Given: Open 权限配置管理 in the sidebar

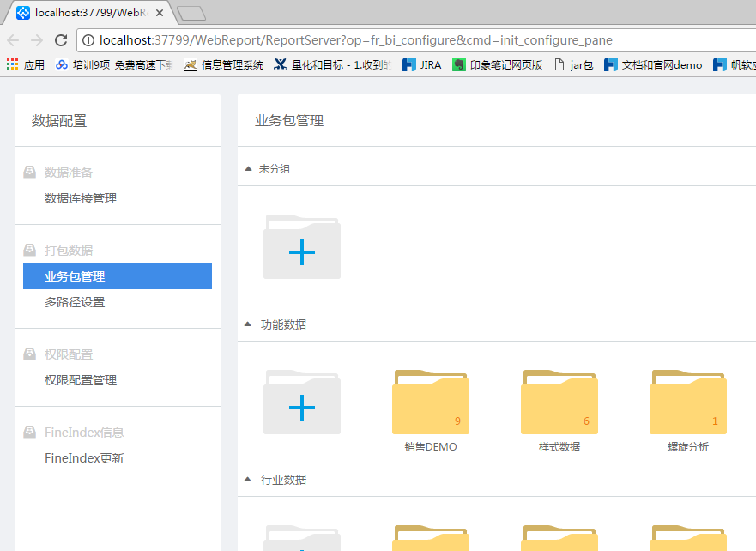Looking at the screenshot, I should pos(81,380).
